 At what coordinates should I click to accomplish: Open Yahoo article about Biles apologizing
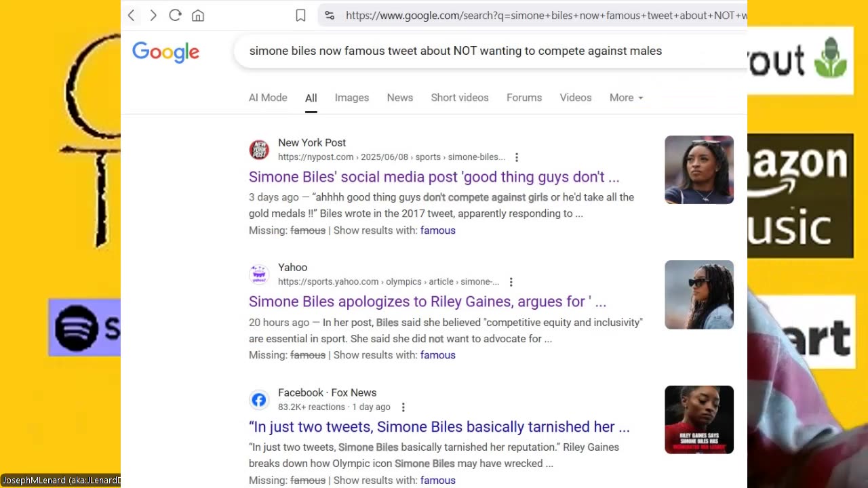point(427,302)
